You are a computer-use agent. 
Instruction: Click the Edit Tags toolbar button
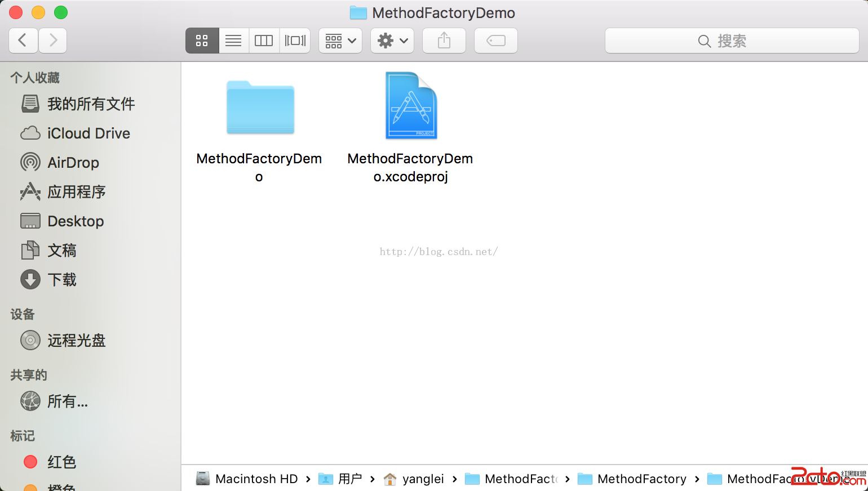(x=496, y=41)
